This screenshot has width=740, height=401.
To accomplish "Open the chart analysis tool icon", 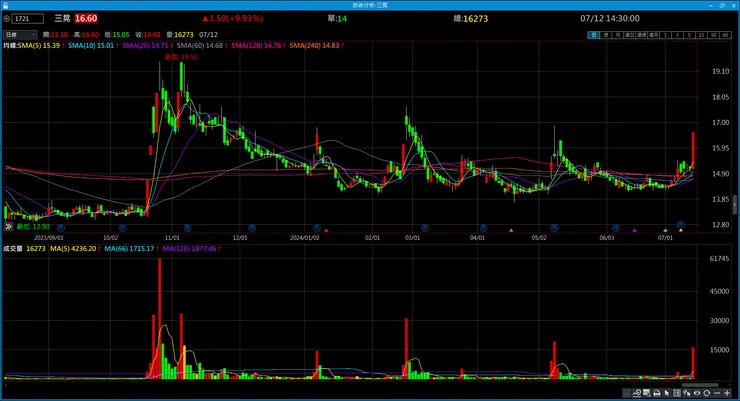I will 637,393.
